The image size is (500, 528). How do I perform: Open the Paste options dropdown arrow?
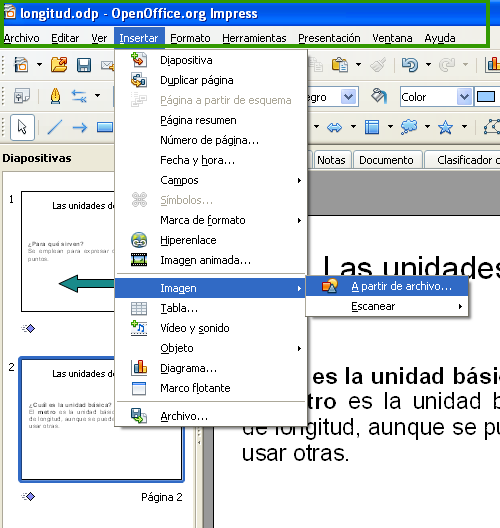[358, 64]
